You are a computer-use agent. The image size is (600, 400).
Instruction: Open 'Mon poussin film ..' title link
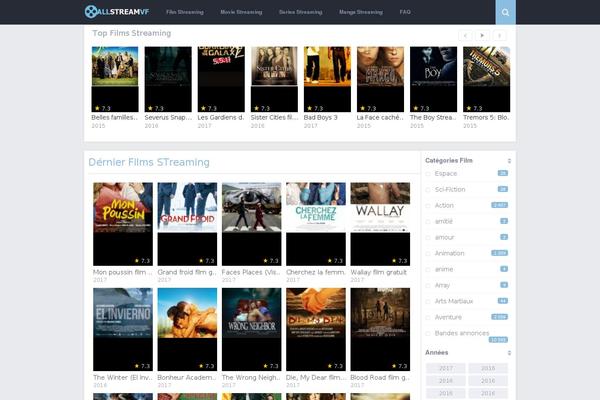tap(123, 272)
